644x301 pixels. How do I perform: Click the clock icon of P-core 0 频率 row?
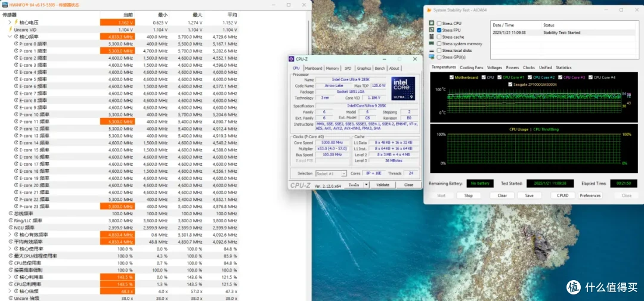pyautogui.click(x=17, y=44)
